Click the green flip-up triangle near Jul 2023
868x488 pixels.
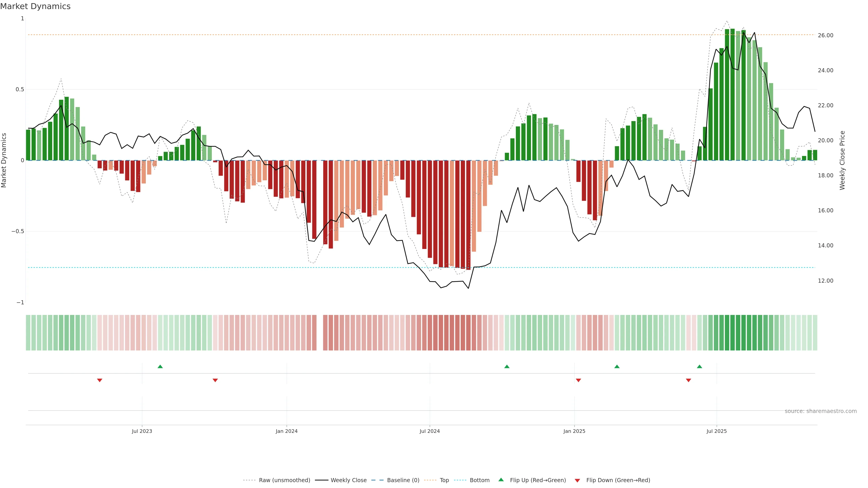point(160,366)
